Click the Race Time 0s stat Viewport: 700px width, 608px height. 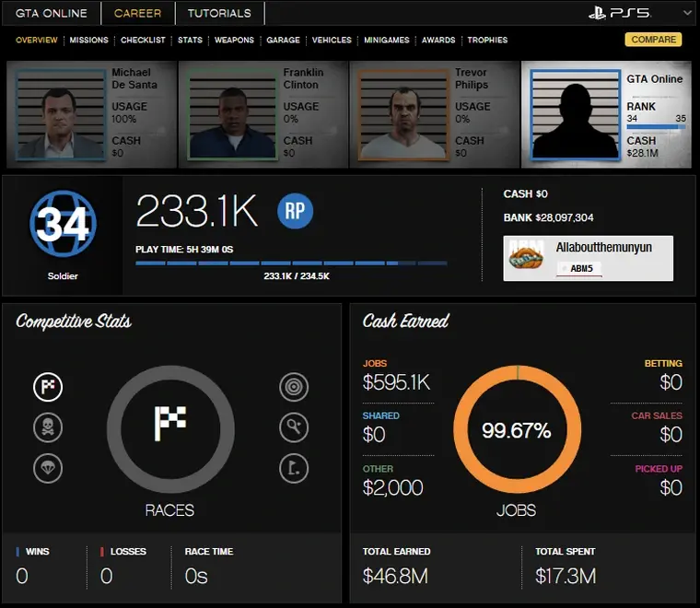click(196, 576)
